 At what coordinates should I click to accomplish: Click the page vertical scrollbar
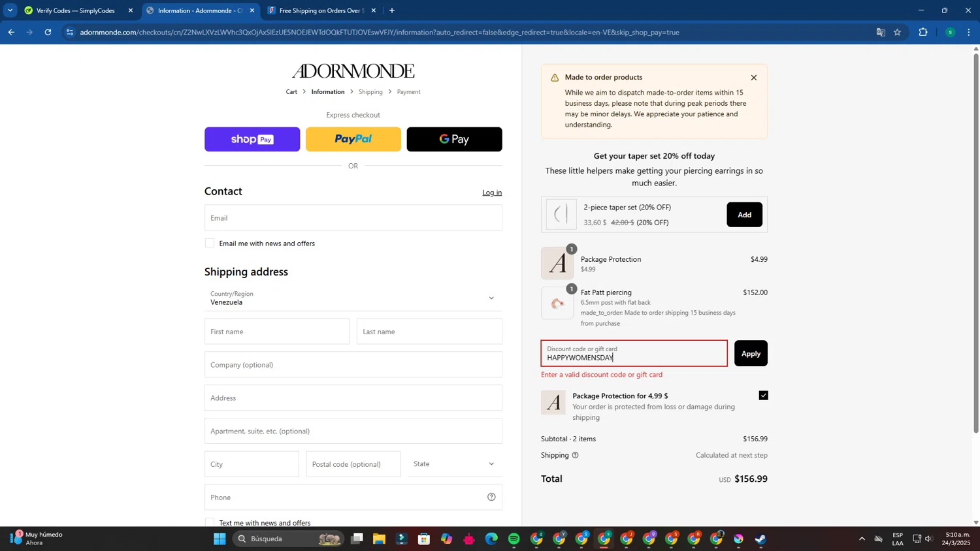(x=976, y=244)
